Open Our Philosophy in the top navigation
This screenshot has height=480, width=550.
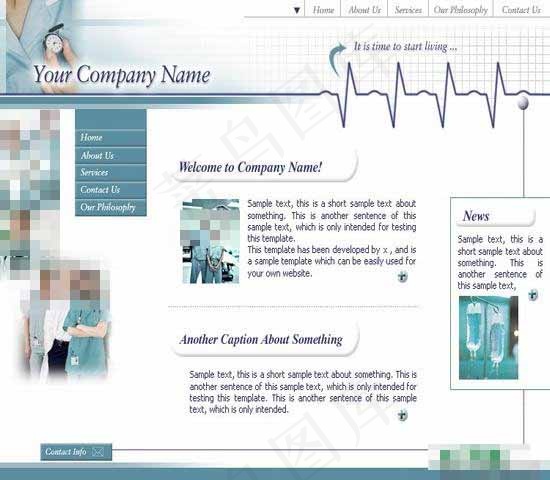tap(461, 10)
